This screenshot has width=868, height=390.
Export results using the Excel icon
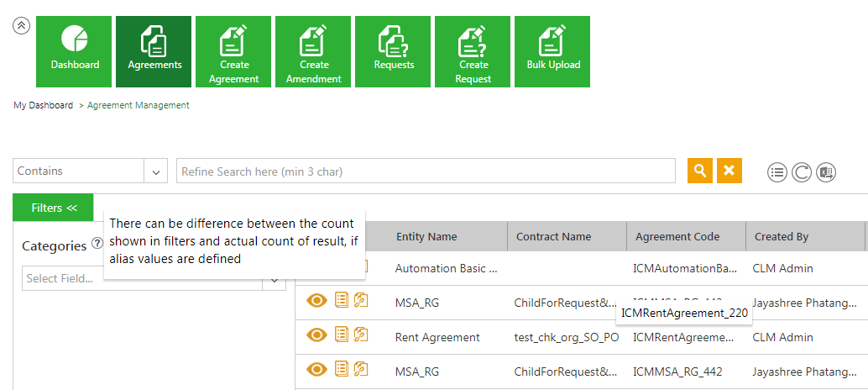pos(827,172)
